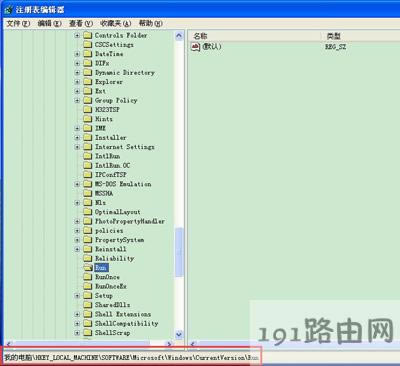Click the registry editor title bar icon
The image size is (400, 366).
(x=9, y=10)
